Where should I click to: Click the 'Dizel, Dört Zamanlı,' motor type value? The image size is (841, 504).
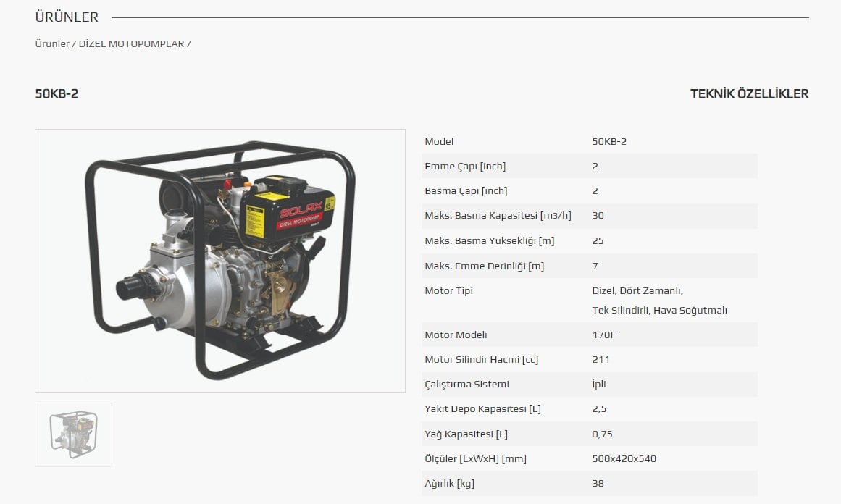(x=637, y=290)
